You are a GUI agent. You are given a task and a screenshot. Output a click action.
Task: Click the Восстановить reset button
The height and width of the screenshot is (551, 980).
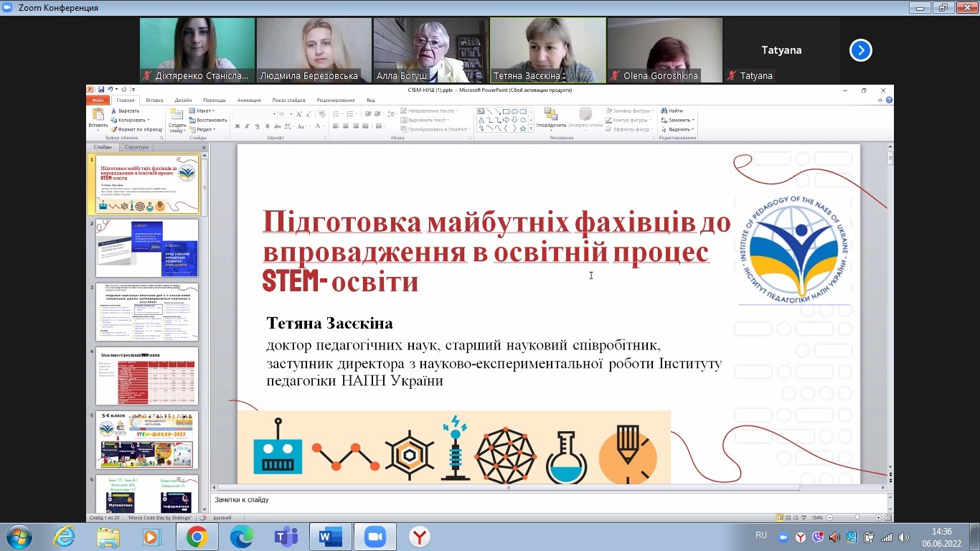point(208,121)
